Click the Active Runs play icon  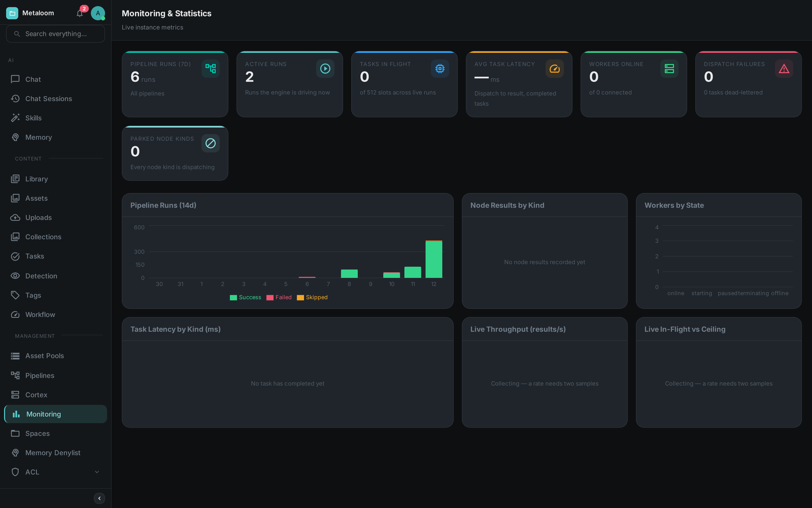[325, 69]
